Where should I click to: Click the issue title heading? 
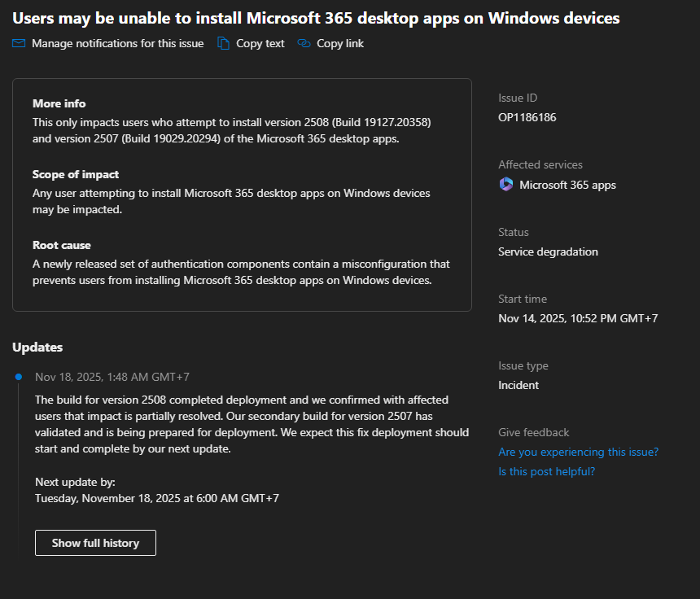pyautogui.click(x=316, y=18)
